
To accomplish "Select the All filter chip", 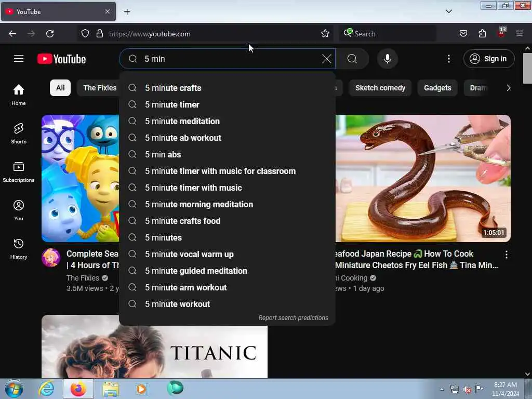I will [x=60, y=88].
